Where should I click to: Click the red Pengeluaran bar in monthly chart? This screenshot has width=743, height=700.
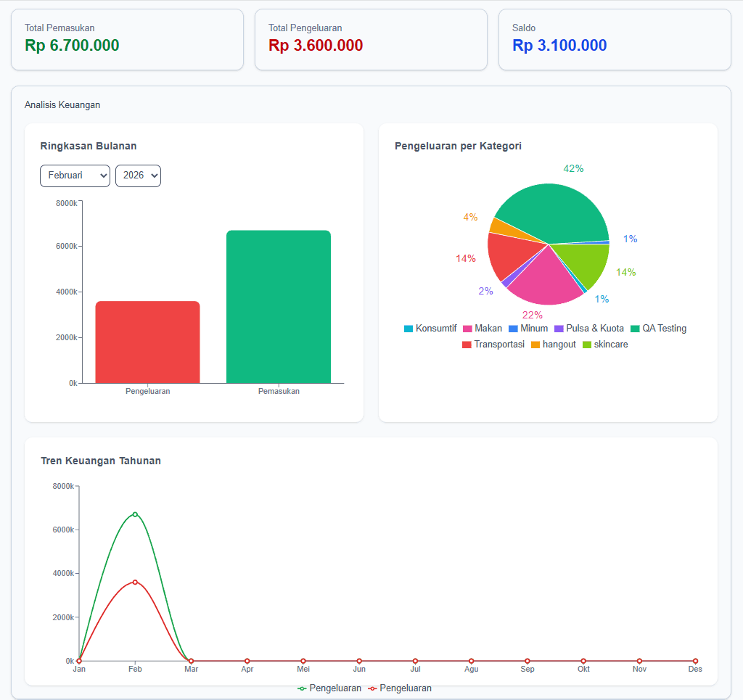pyautogui.click(x=147, y=342)
